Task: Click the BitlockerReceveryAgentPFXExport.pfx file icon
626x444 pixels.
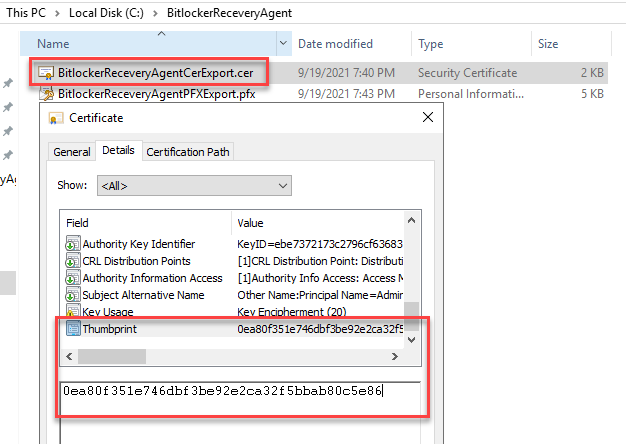Action: click(46, 93)
